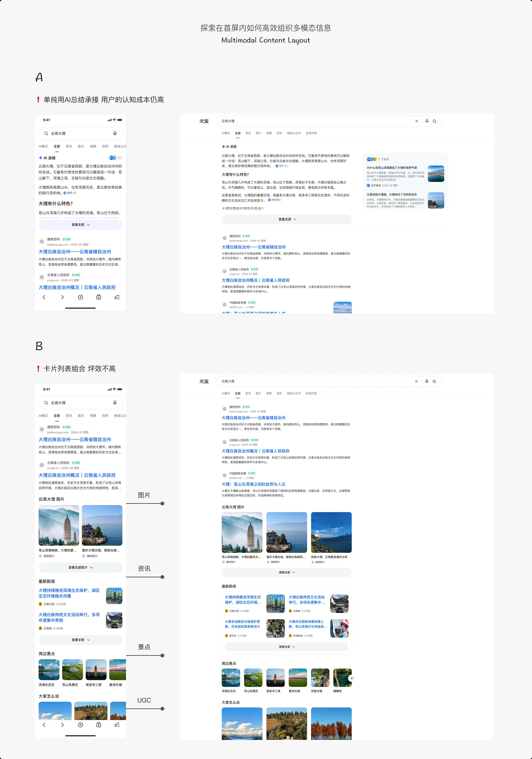Open news 大理白族传统文化活动举行 in section B phone
532x759 pixels.
[69, 617]
